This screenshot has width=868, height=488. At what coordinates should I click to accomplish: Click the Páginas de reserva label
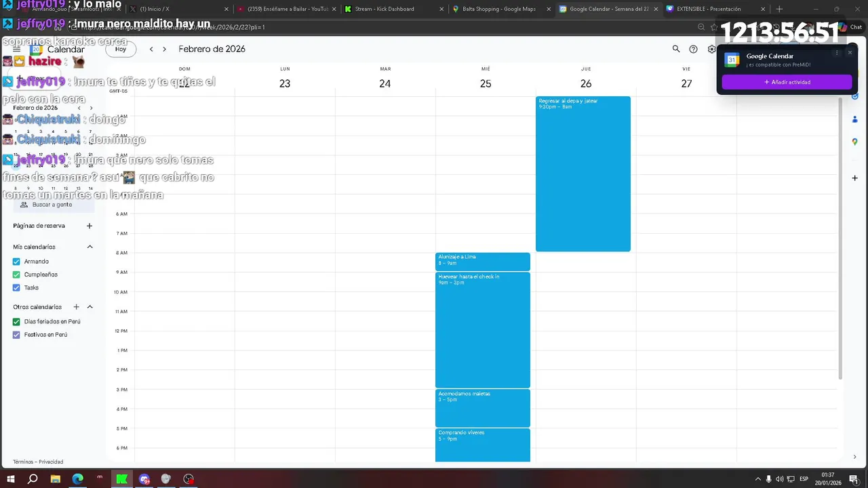pos(39,226)
